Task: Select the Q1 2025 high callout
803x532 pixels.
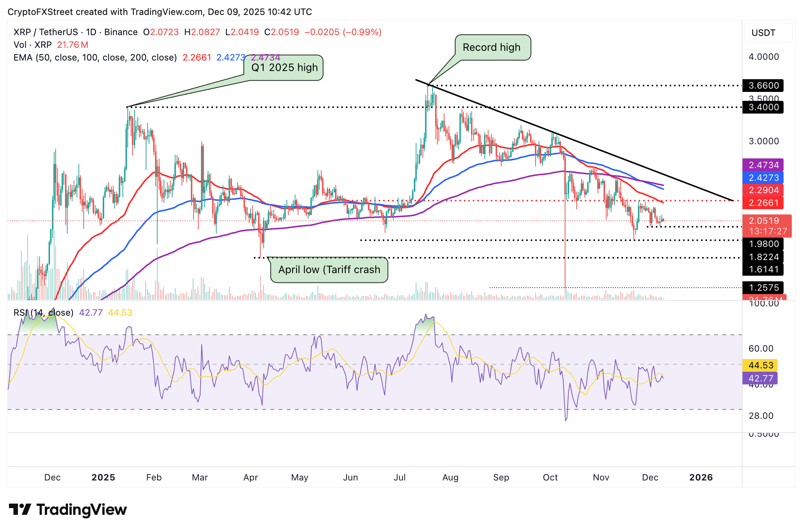Action: pyautogui.click(x=284, y=68)
